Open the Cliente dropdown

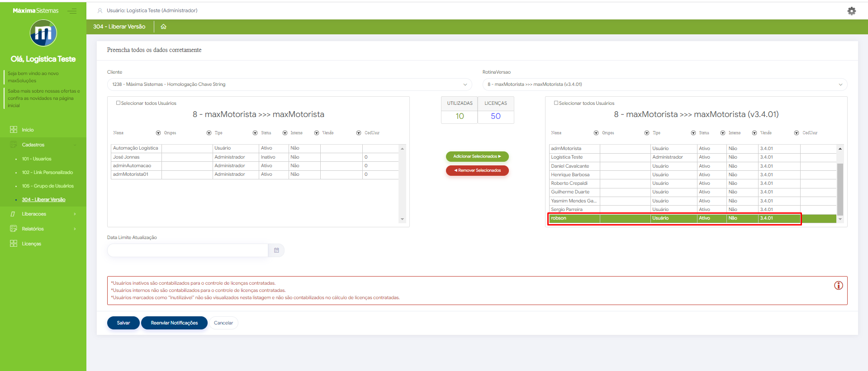(289, 85)
